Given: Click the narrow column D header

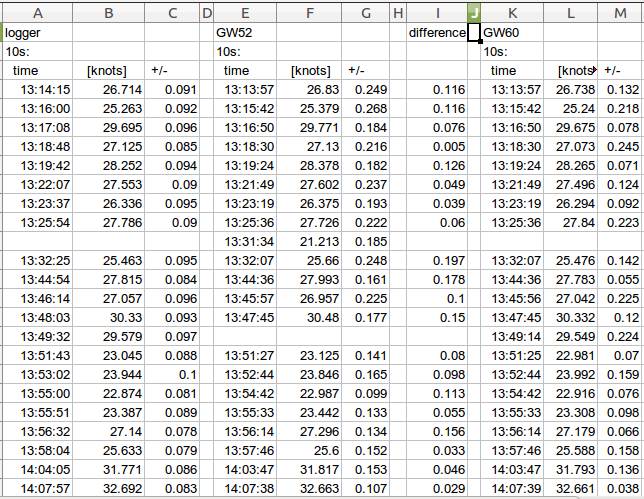Looking at the screenshot, I should coord(207,13).
